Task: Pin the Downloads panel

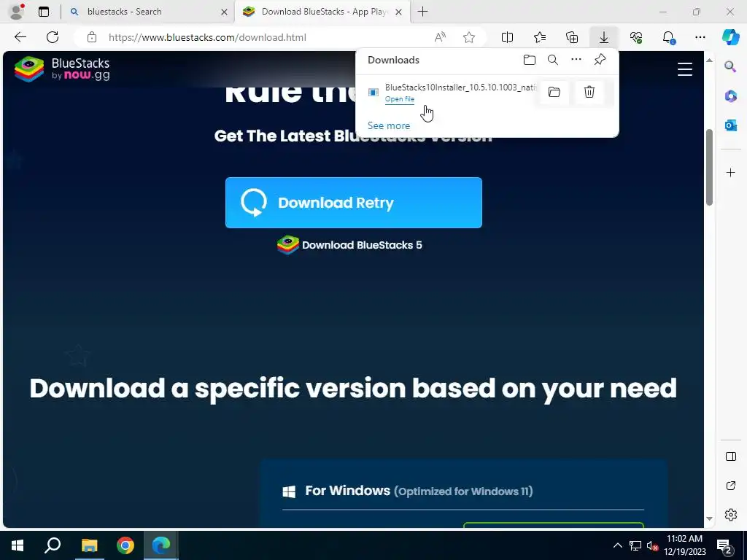Action: [x=600, y=60]
